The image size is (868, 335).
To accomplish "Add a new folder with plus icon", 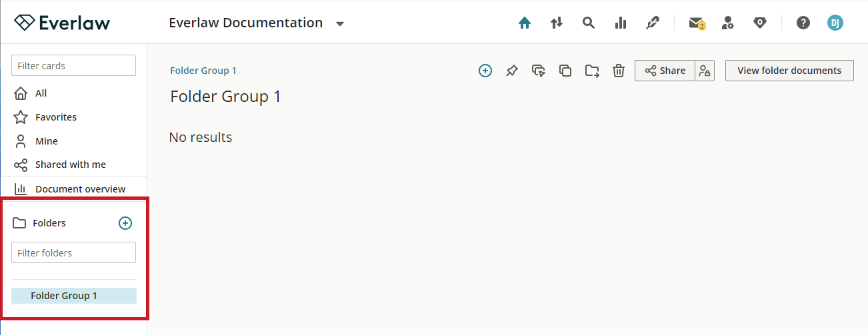I will [125, 223].
